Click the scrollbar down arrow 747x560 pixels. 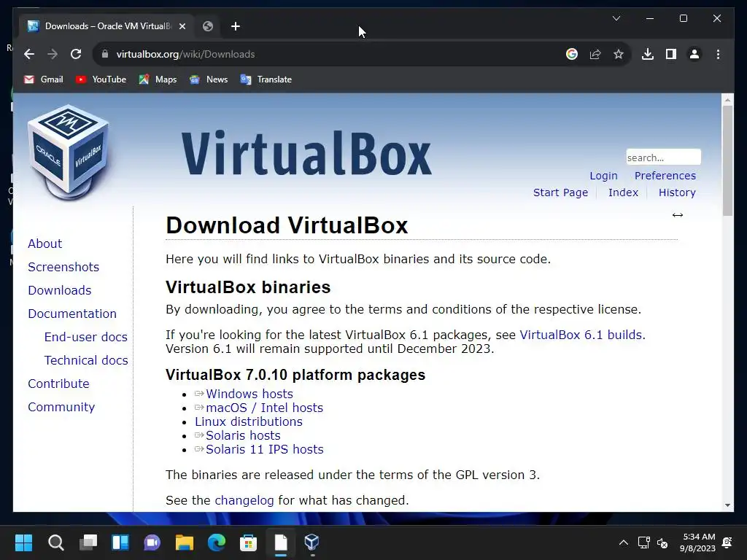click(x=727, y=505)
